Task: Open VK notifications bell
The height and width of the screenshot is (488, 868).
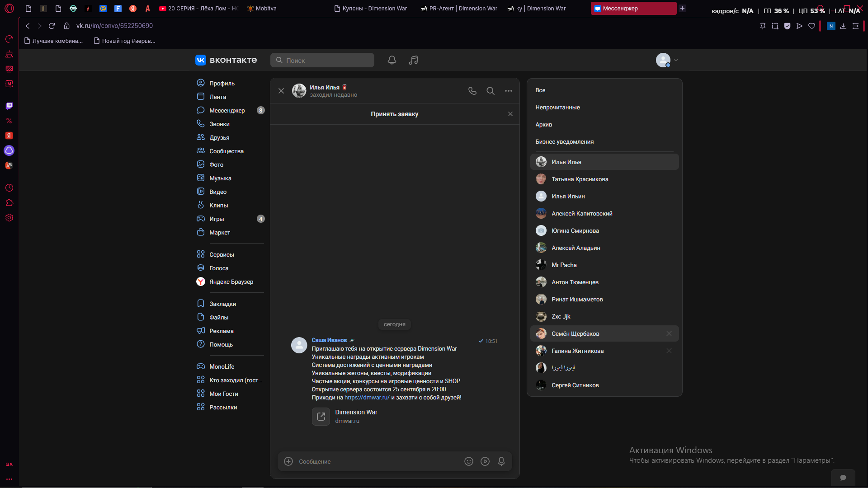Action: tap(392, 60)
